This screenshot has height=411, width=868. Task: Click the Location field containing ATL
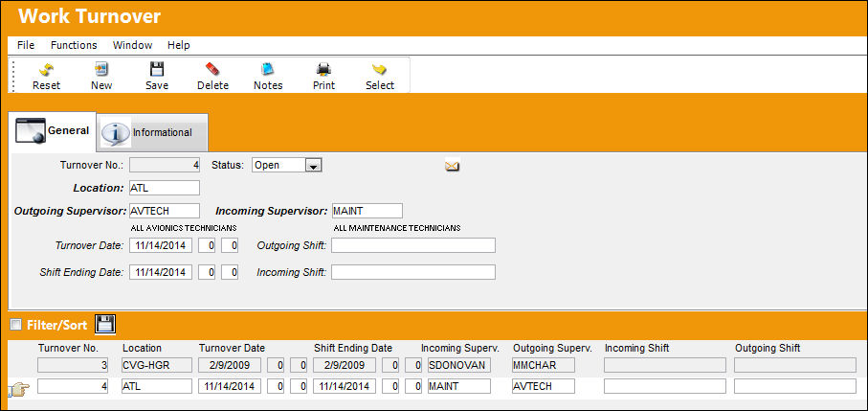(165, 188)
